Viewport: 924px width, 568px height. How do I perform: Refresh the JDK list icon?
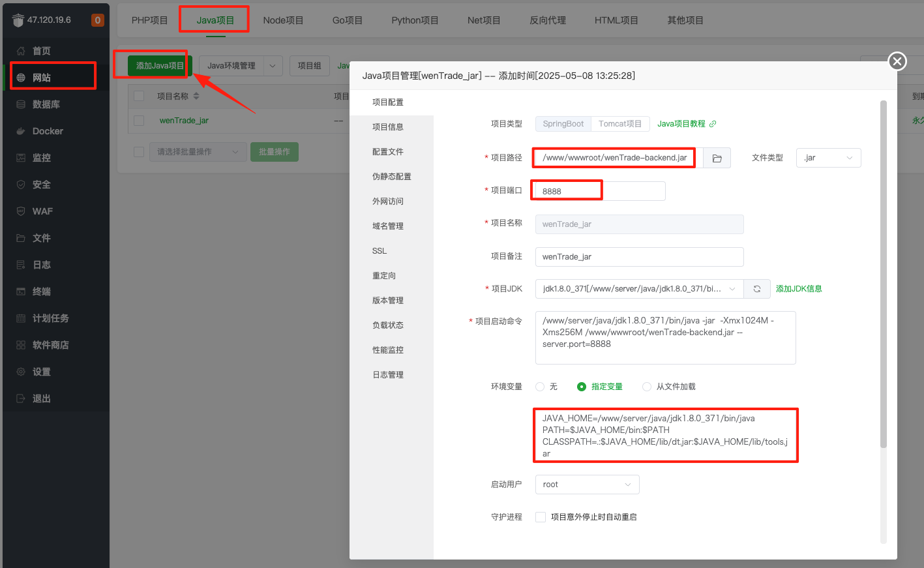point(757,289)
